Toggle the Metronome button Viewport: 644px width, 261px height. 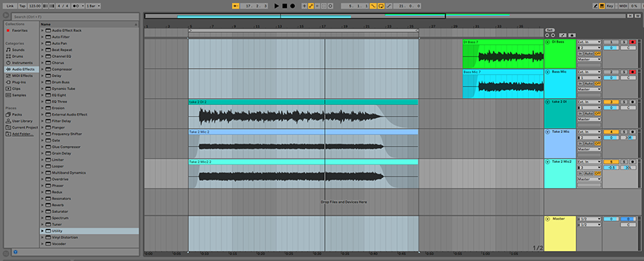pyautogui.click(x=76, y=6)
